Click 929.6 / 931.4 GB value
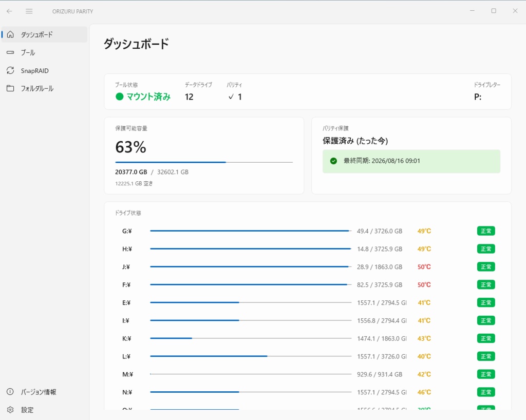526x420 pixels. pyautogui.click(x=380, y=374)
